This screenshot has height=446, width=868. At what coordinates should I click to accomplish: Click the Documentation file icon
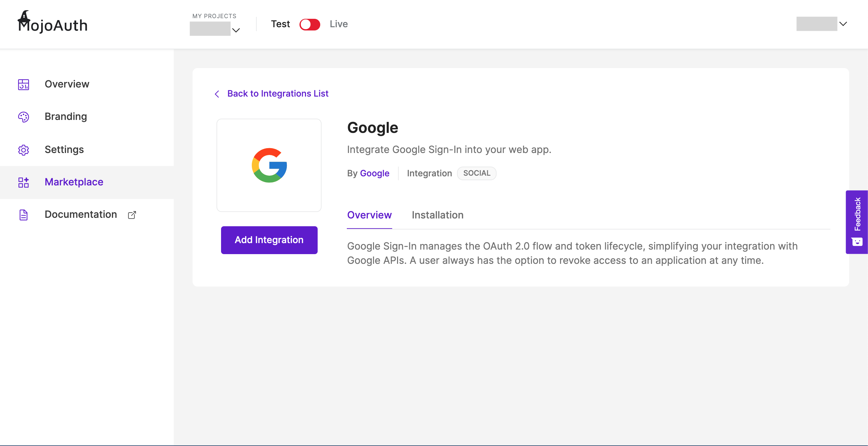click(x=23, y=215)
